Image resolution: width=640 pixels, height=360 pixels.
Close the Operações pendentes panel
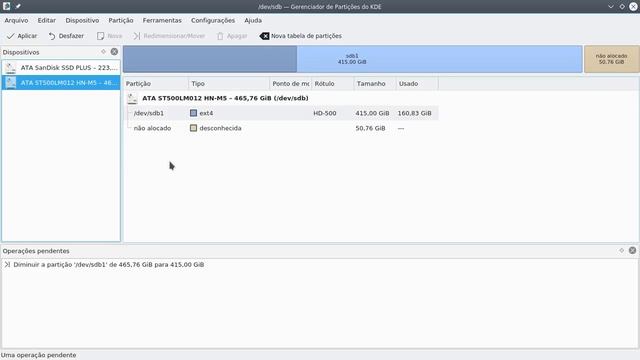click(632, 251)
